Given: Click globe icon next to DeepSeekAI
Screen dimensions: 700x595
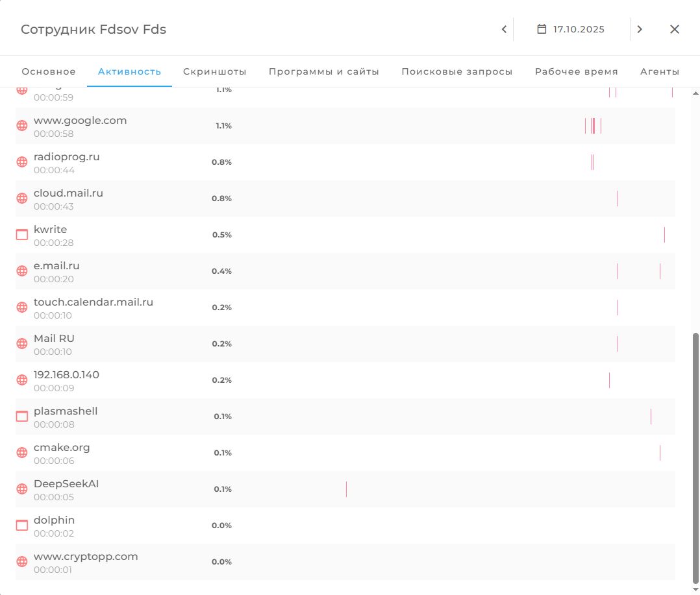Looking at the screenshot, I should [22, 489].
